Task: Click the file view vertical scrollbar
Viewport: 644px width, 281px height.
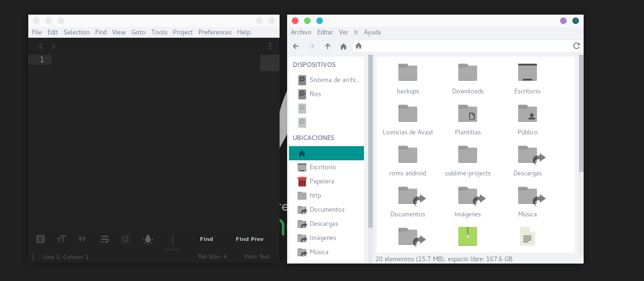Action: [x=581, y=114]
